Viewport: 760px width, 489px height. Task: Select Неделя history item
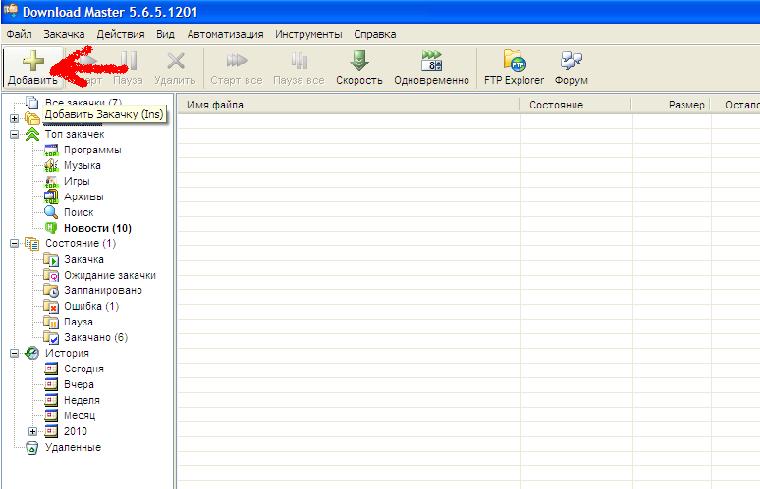(82, 400)
